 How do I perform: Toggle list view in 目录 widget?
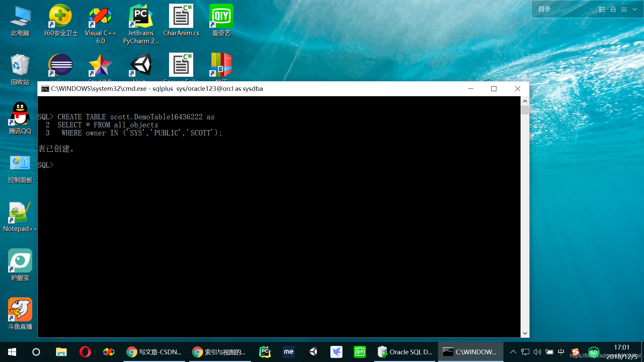(602, 9)
